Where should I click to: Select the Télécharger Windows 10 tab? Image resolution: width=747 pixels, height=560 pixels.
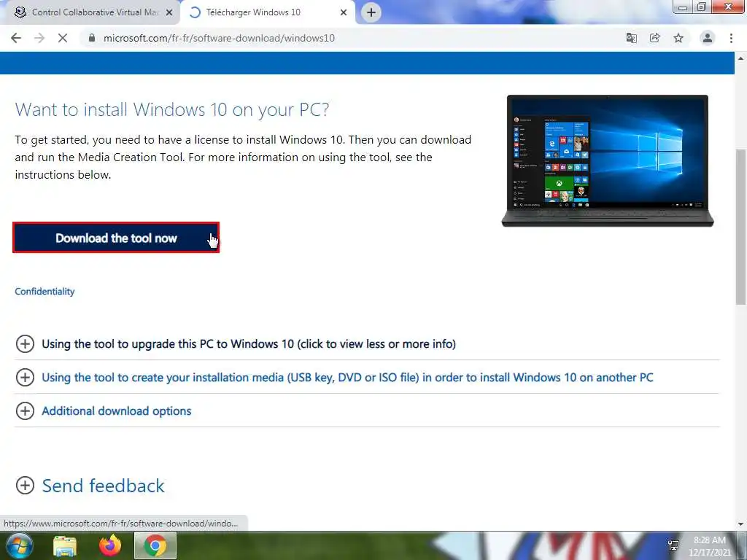click(x=268, y=12)
